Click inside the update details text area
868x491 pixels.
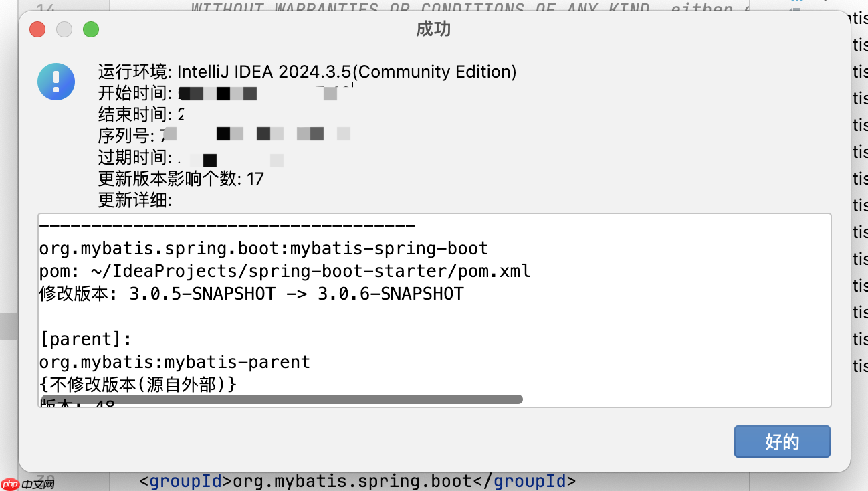point(435,314)
